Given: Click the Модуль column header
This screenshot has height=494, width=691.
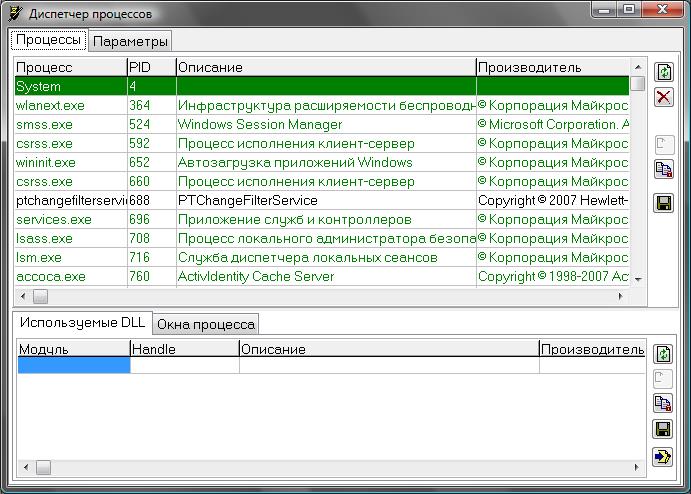Looking at the screenshot, I should pos(74,349).
